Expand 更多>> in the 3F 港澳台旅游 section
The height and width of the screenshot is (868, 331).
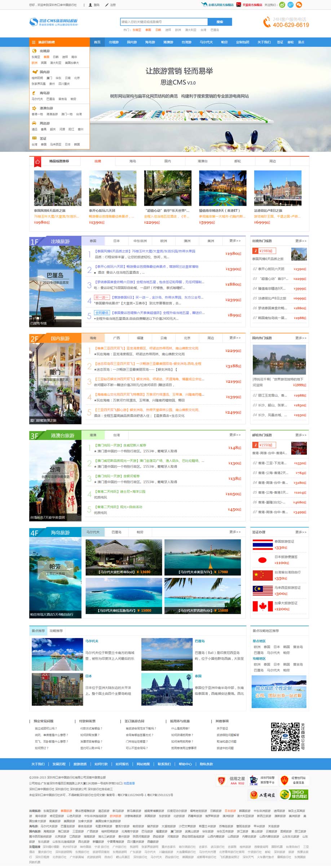pyautogui.click(x=235, y=435)
